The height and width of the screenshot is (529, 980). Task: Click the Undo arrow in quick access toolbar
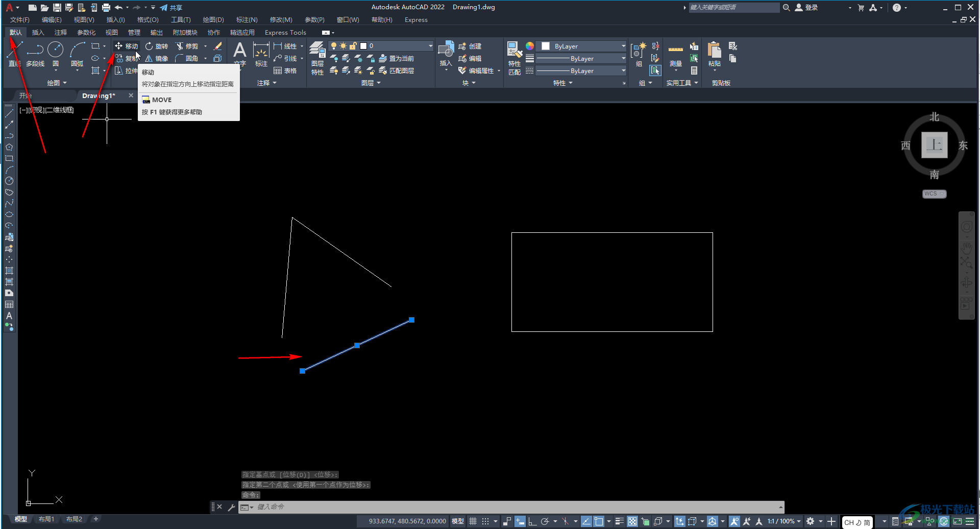(x=118, y=7)
